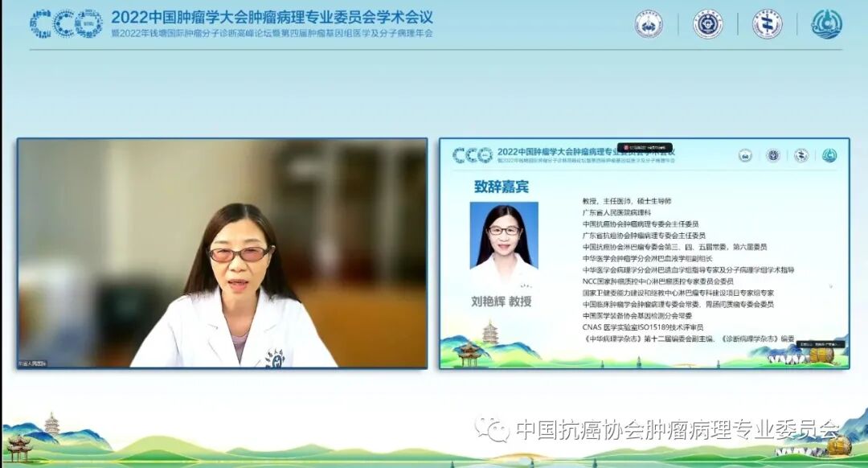The height and width of the screenshot is (468, 868).
Task: Click the recording indicator pill atop the slide
Action: click(x=645, y=148)
